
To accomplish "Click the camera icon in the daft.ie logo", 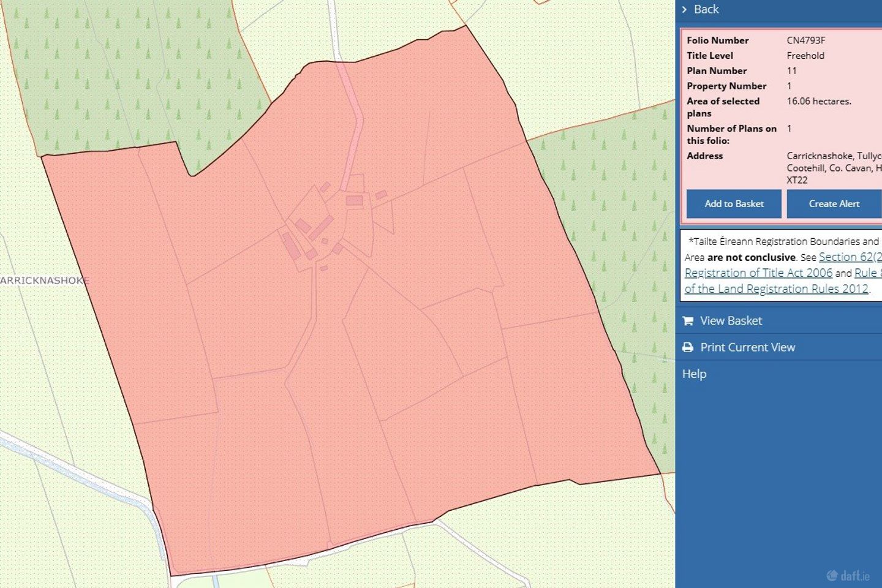I will [x=832, y=575].
